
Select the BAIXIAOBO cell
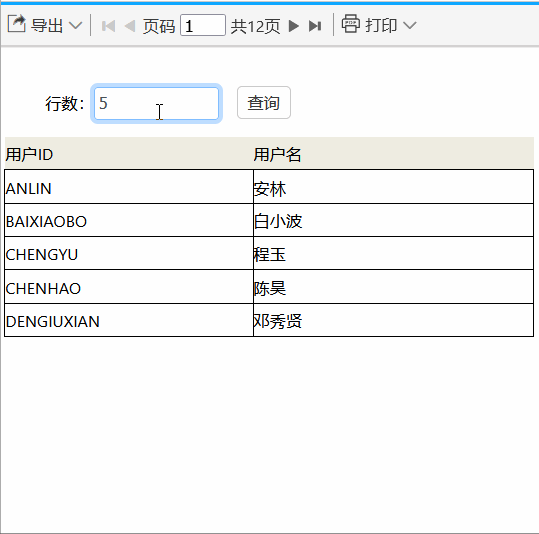[x=129, y=220]
